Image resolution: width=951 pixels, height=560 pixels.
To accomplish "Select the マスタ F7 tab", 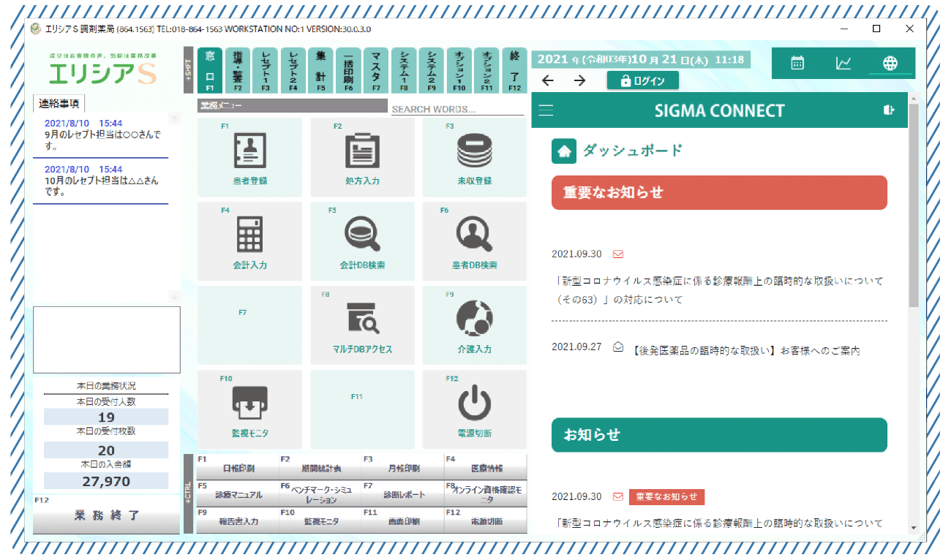I will pyautogui.click(x=376, y=71).
